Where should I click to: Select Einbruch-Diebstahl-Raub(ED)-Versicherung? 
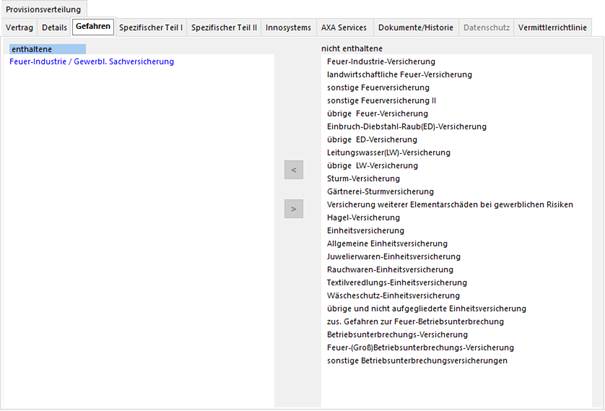[x=407, y=127]
